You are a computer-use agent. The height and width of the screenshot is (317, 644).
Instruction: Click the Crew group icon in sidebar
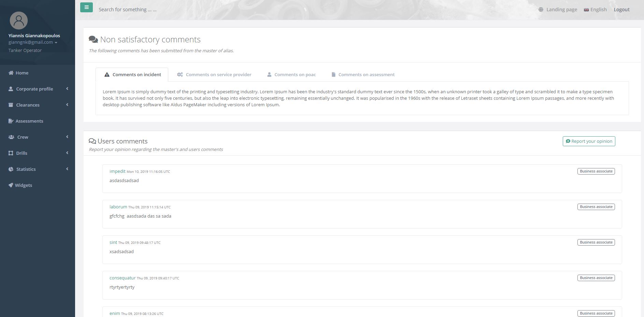coord(11,137)
